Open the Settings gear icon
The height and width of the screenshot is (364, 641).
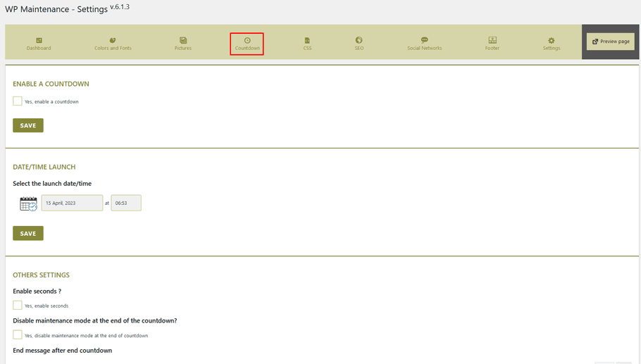pos(552,40)
